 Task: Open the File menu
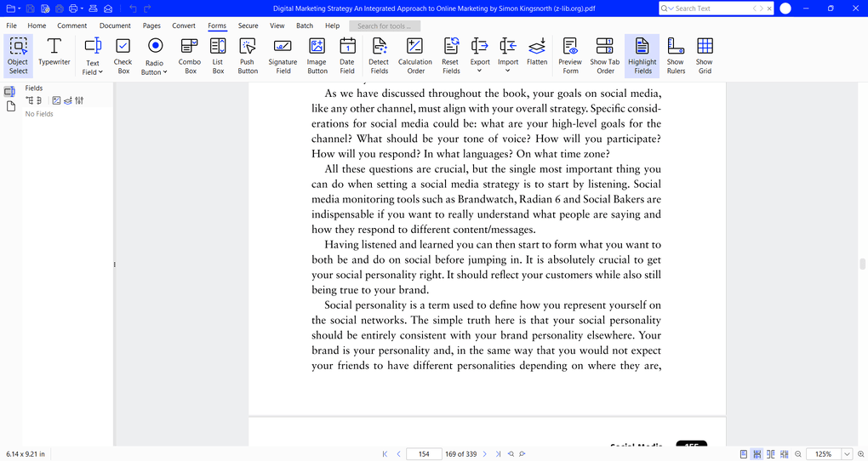pos(11,26)
